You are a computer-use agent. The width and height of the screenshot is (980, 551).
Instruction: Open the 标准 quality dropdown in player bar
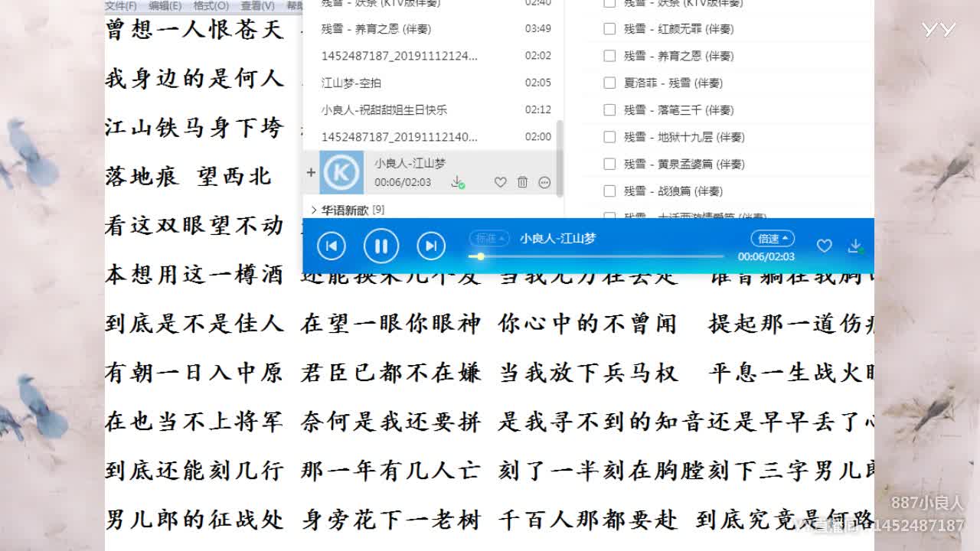[x=488, y=238]
